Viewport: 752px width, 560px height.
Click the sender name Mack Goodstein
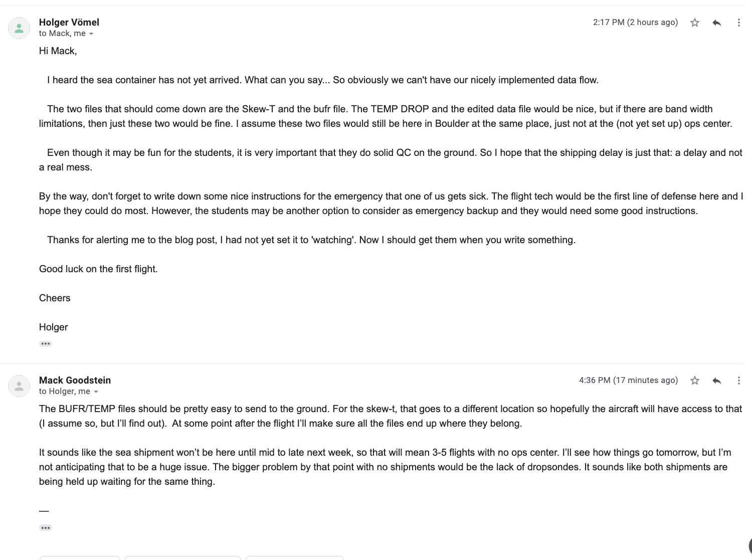tap(75, 380)
